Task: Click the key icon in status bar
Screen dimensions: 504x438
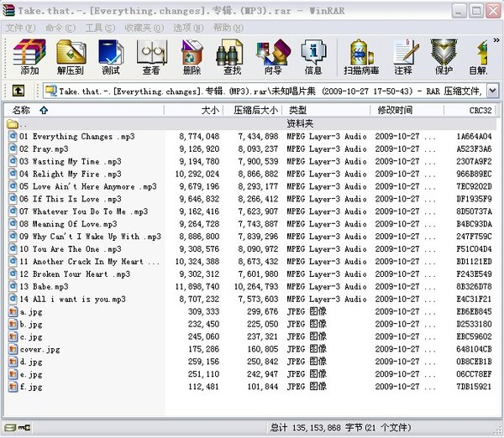Action: coord(24,427)
